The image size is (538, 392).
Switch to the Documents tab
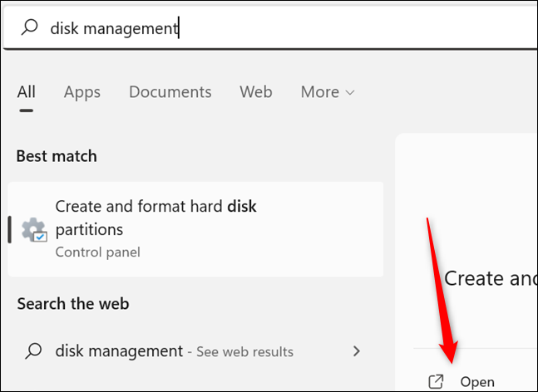[x=170, y=92]
